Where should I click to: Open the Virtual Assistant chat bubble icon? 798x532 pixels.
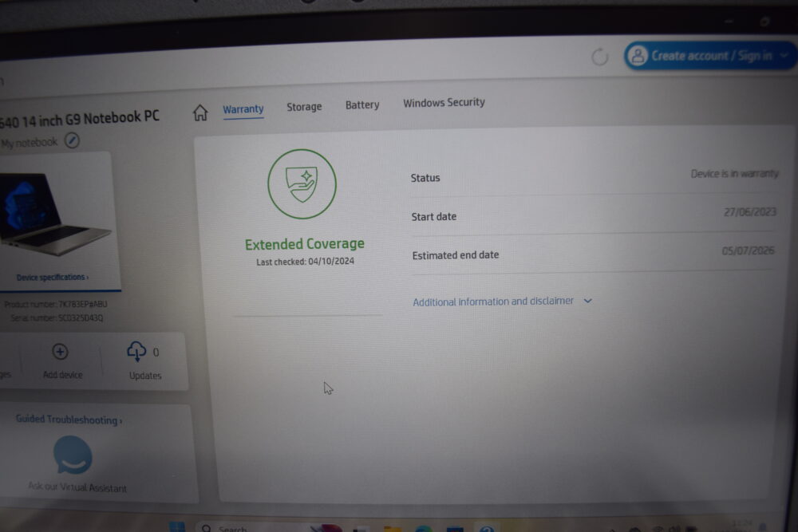(x=73, y=455)
